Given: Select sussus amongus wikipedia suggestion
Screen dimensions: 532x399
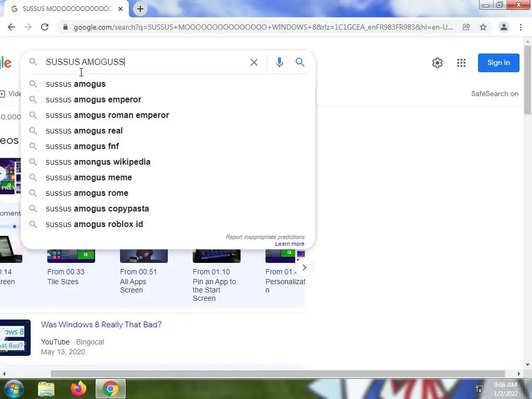Looking at the screenshot, I should [x=168, y=162].
